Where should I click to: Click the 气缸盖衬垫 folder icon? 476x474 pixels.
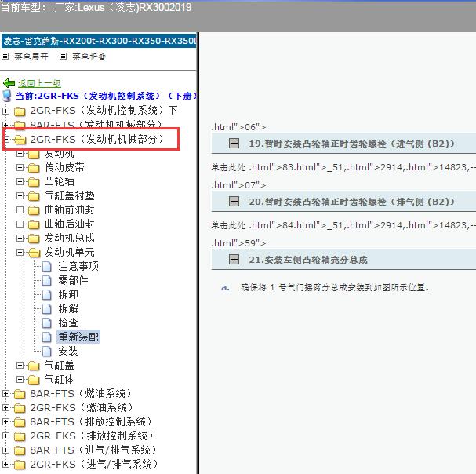click(x=34, y=196)
